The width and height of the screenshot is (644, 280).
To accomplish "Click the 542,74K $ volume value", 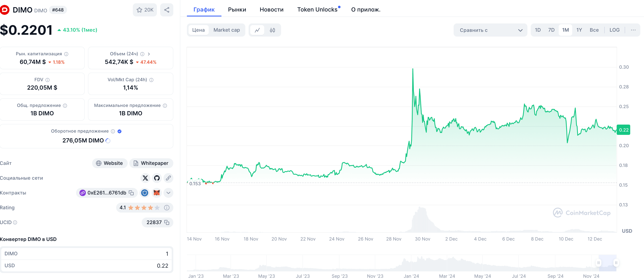I will tap(119, 62).
